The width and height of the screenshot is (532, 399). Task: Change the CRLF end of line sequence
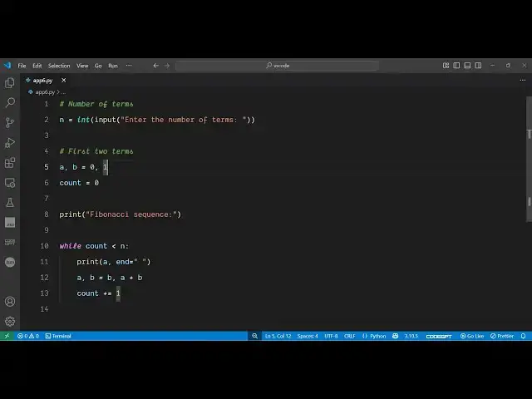pyautogui.click(x=349, y=336)
